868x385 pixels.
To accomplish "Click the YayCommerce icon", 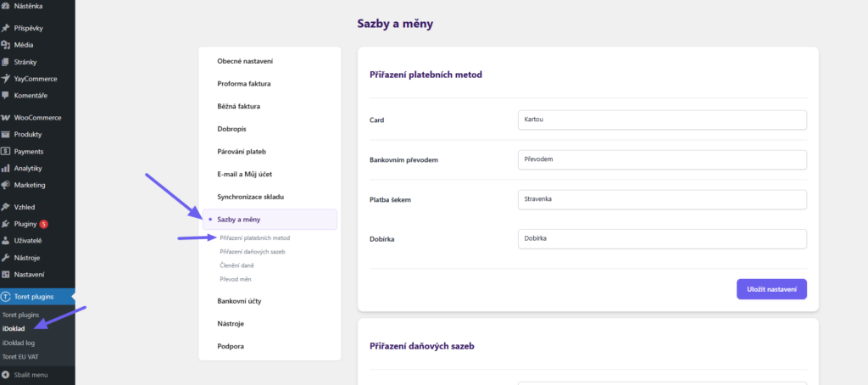I will click(x=6, y=79).
